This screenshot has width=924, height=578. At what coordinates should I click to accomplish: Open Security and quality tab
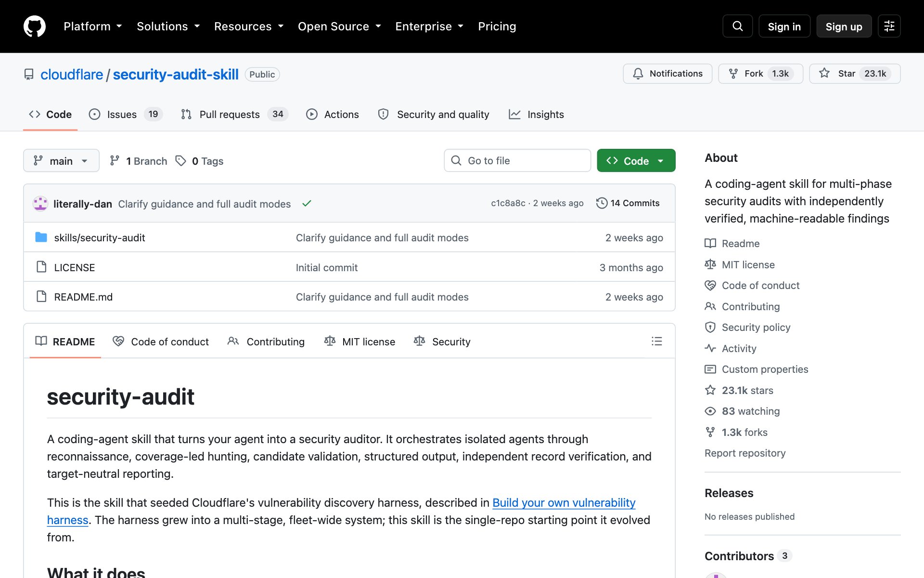[434, 114]
